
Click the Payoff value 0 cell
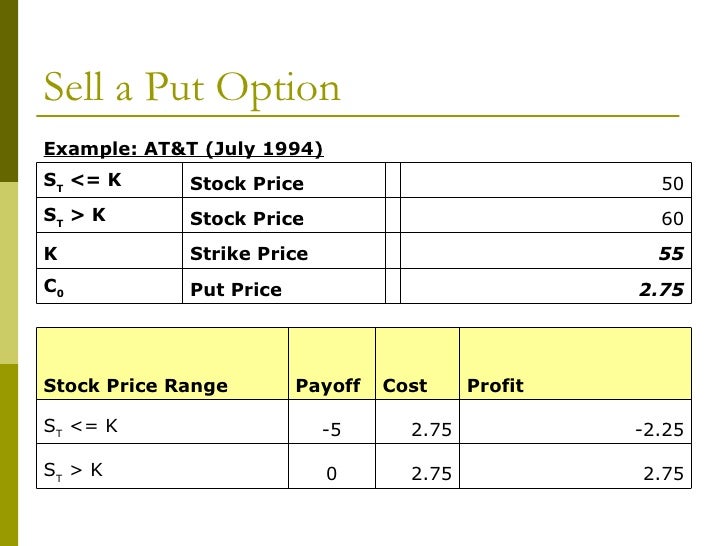331,474
